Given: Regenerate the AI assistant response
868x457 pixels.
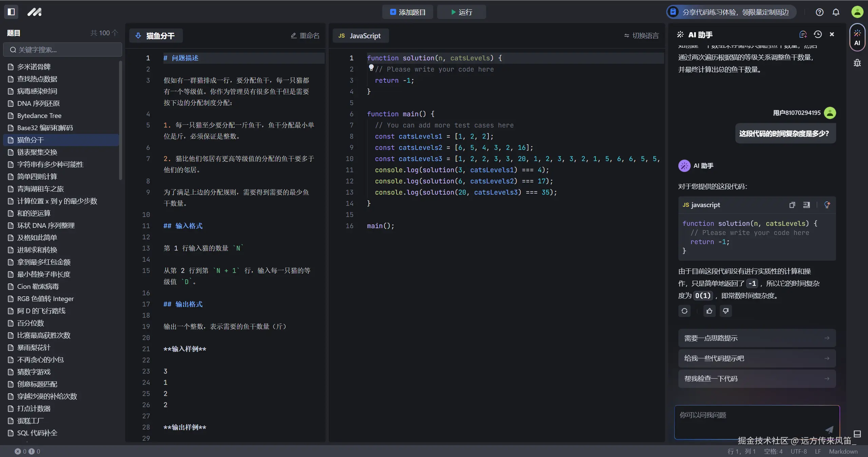Looking at the screenshot, I should 684,311.
